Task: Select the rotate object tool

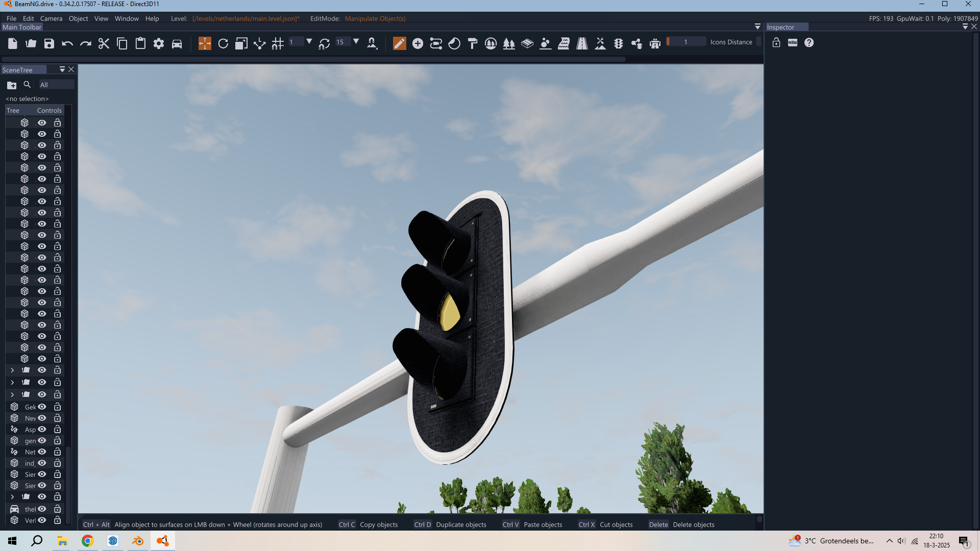Action: [x=223, y=43]
